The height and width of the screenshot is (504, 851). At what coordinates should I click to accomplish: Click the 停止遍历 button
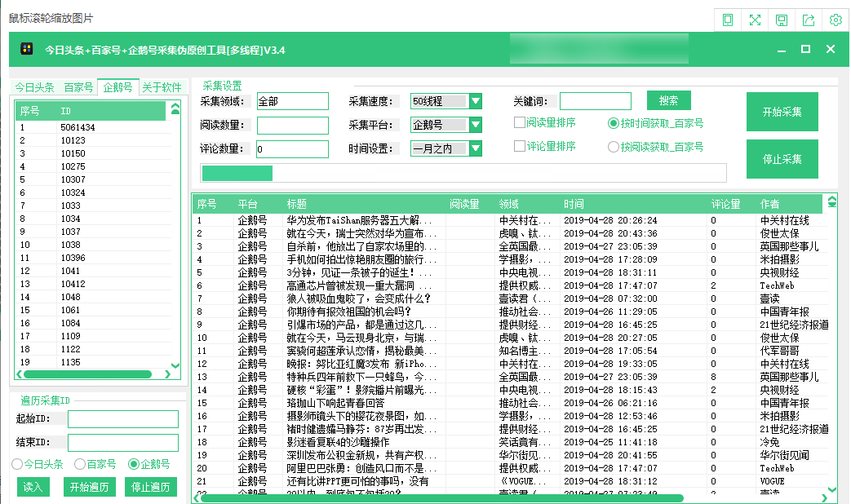[150, 487]
